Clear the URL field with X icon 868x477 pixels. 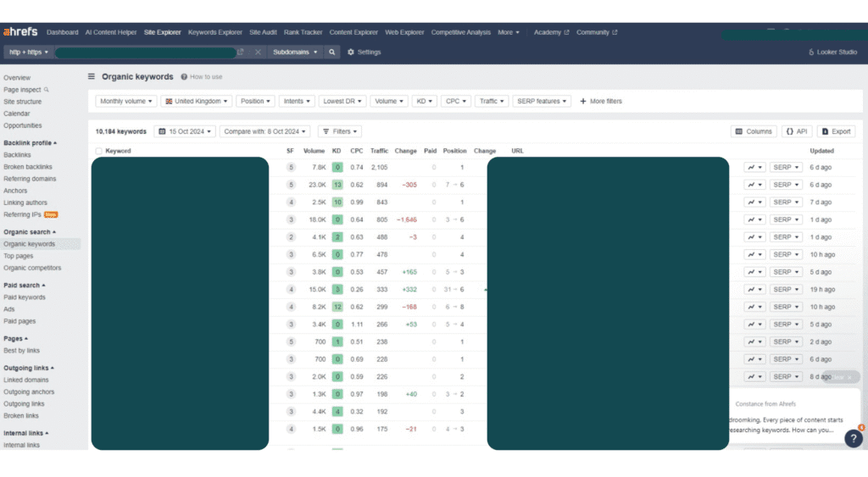pos(258,52)
